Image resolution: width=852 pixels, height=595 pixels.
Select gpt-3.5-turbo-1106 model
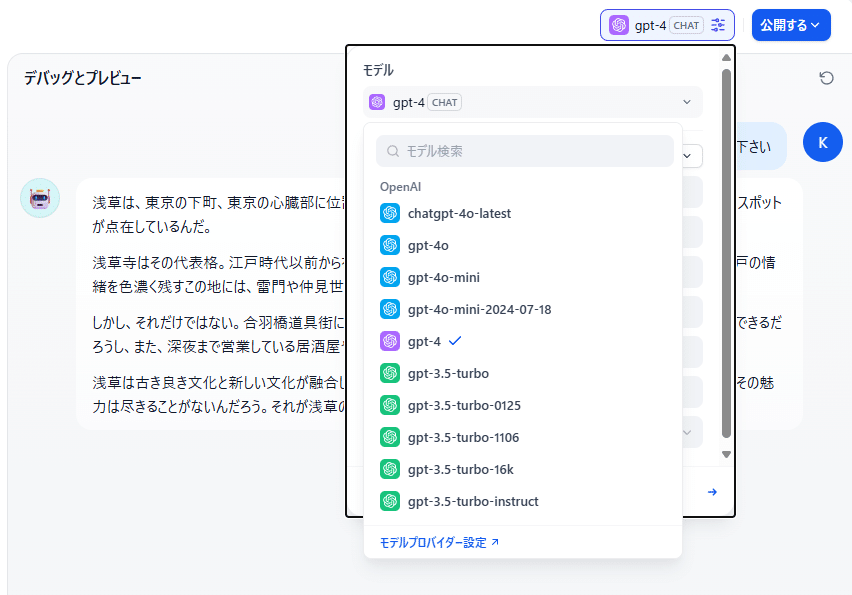point(523,437)
